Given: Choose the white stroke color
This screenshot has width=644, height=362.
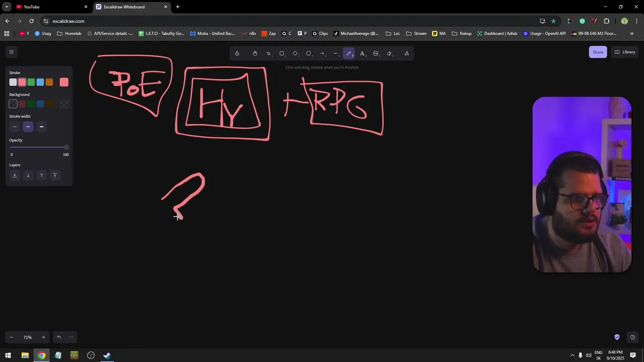Looking at the screenshot, I should pyautogui.click(x=13, y=82).
